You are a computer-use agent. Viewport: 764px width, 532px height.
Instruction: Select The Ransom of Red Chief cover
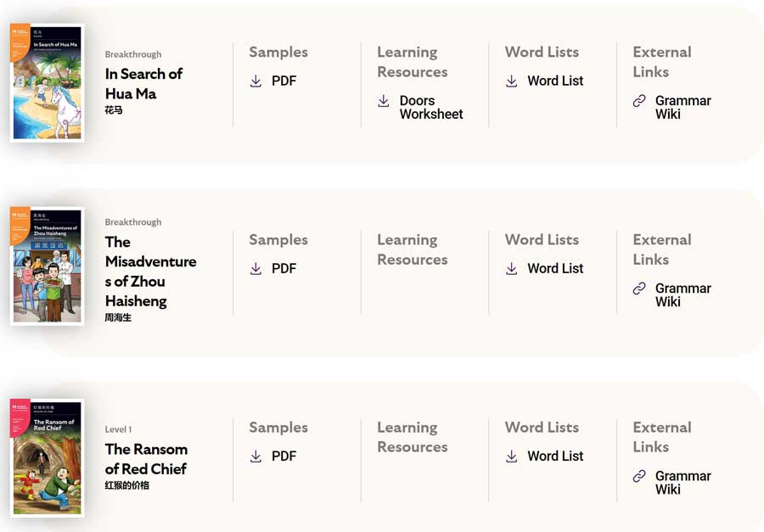[x=47, y=457]
